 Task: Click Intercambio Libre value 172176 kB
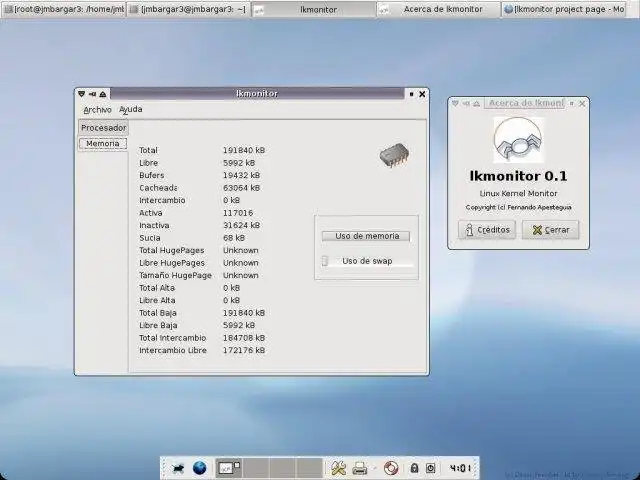(x=244, y=350)
